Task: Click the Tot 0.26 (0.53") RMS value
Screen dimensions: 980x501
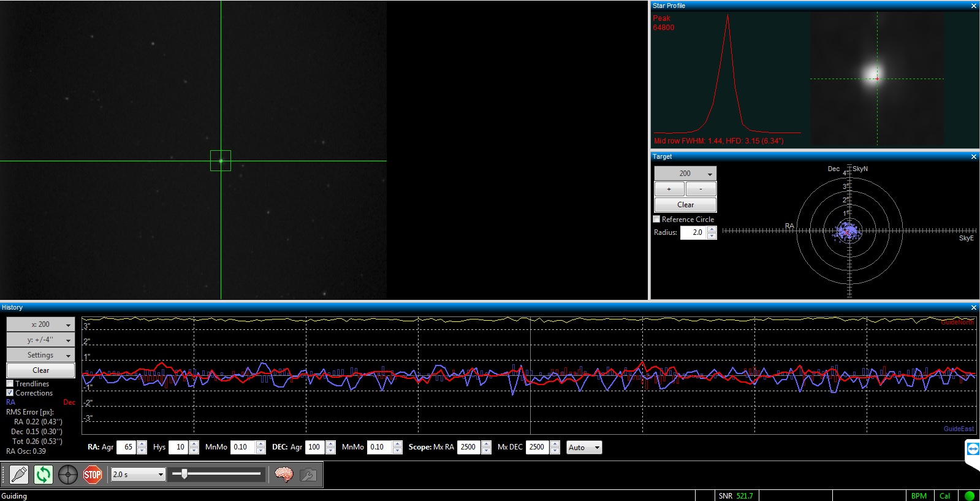Action: click(37, 442)
